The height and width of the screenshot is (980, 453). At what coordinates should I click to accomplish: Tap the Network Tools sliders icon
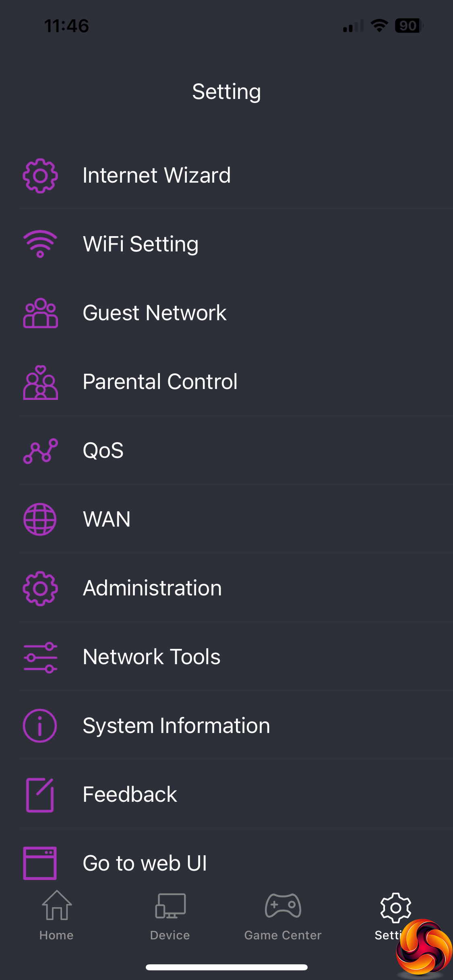point(40,657)
